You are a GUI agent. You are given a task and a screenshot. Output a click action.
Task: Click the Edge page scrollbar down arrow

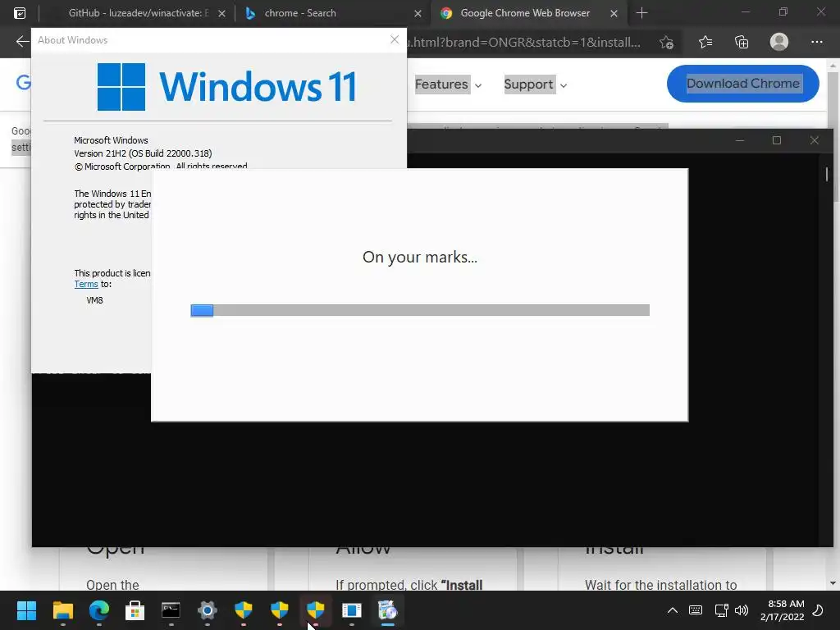833,583
